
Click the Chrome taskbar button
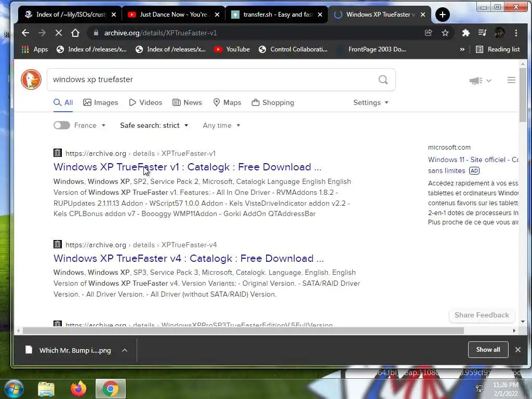111,389
